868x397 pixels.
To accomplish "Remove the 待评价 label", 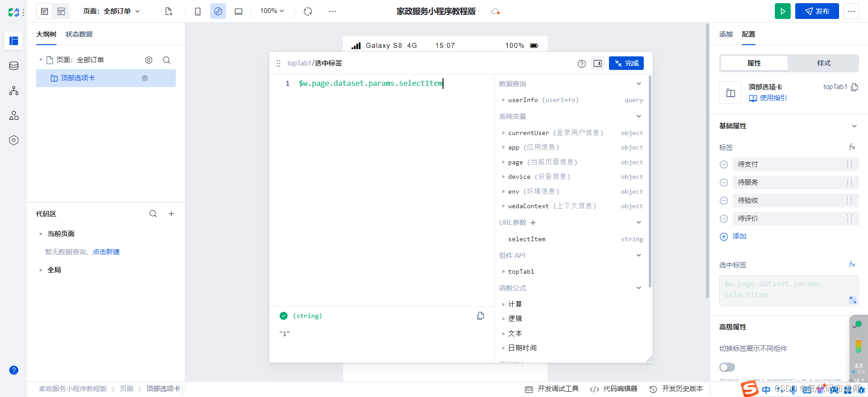I will pos(724,219).
